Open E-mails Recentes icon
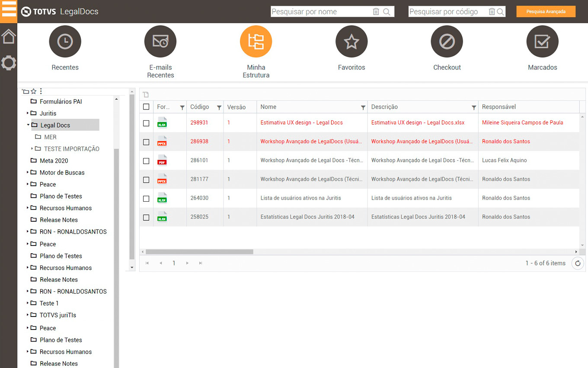The height and width of the screenshot is (368, 588). tap(160, 42)
